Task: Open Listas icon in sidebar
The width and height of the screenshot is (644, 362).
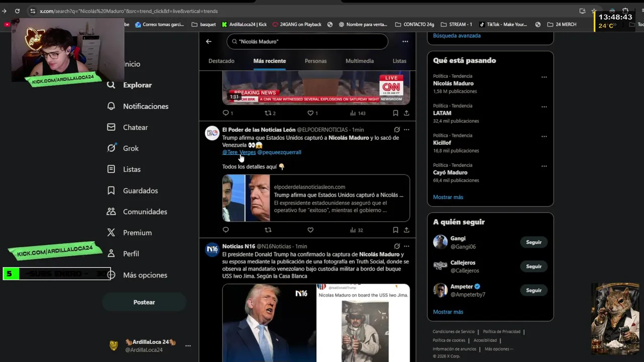Action: pyautogui.click(x=111, y=169)
